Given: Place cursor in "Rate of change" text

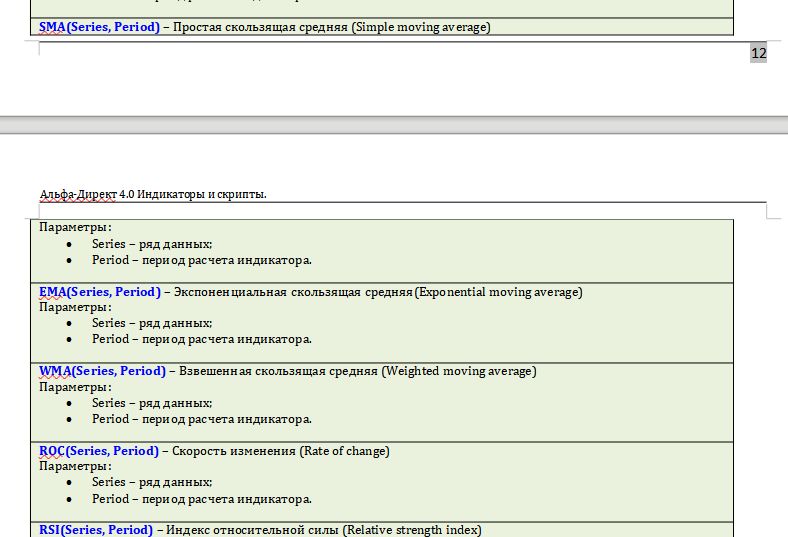Looking at the screenshot, I should [x=344, y=451].
